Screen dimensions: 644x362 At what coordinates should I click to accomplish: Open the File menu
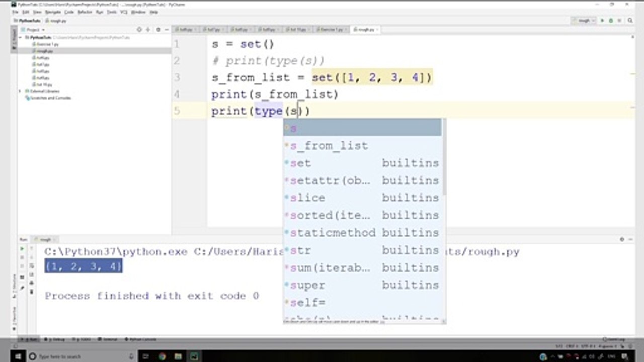[x=15, y=12]
